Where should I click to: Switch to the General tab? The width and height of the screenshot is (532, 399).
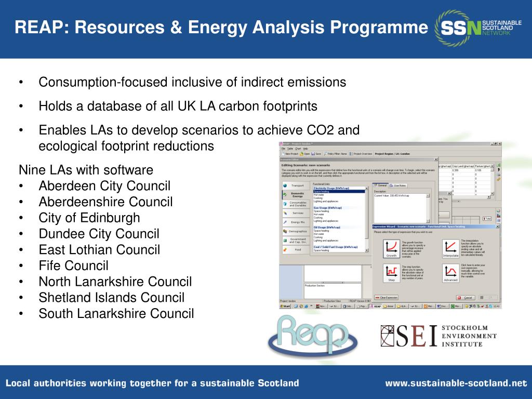click(380, 185)
